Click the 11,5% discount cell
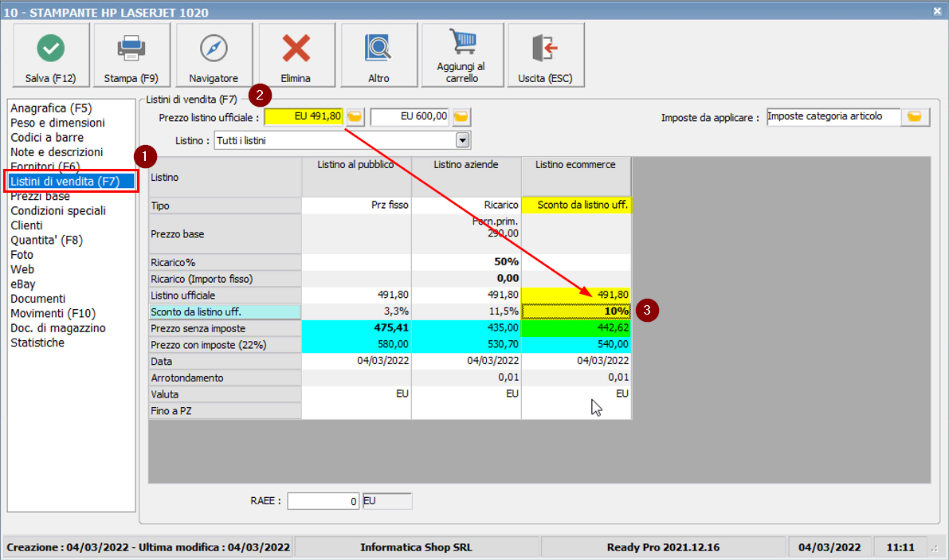Screen dimensions: 949x560 click(x=467, y=311)
